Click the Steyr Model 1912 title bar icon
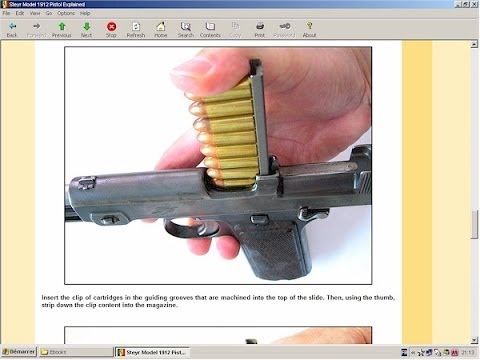The height and width of the screenshot is (360, 480). [x=5, y=4]
